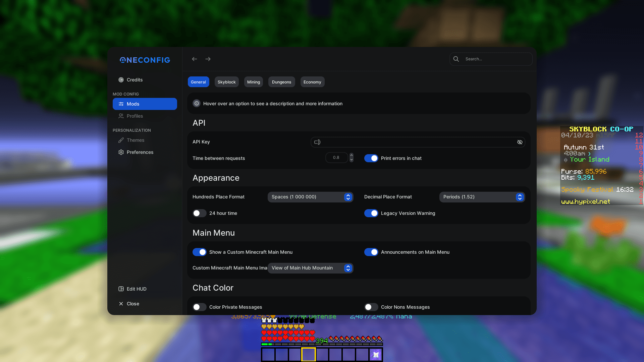Click the 'API' section heading
644x362 pixels.
[199, 123]
